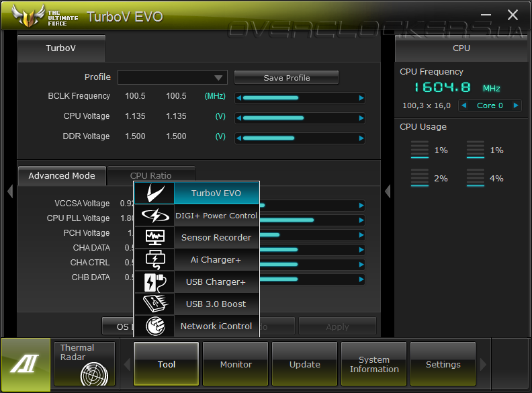The image size is (532, 393).
Task: Click the BCLK Frequency slider bar
Action: 300,98
